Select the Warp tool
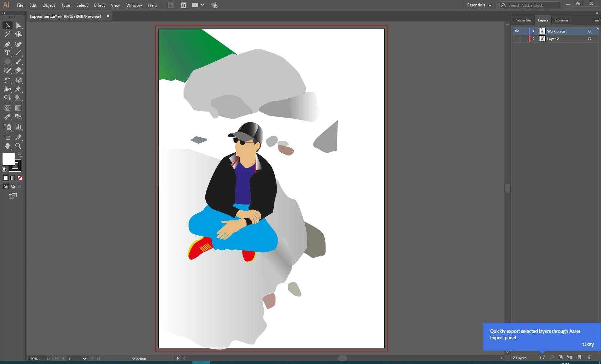The image size is (601, 364). (7, 89)
